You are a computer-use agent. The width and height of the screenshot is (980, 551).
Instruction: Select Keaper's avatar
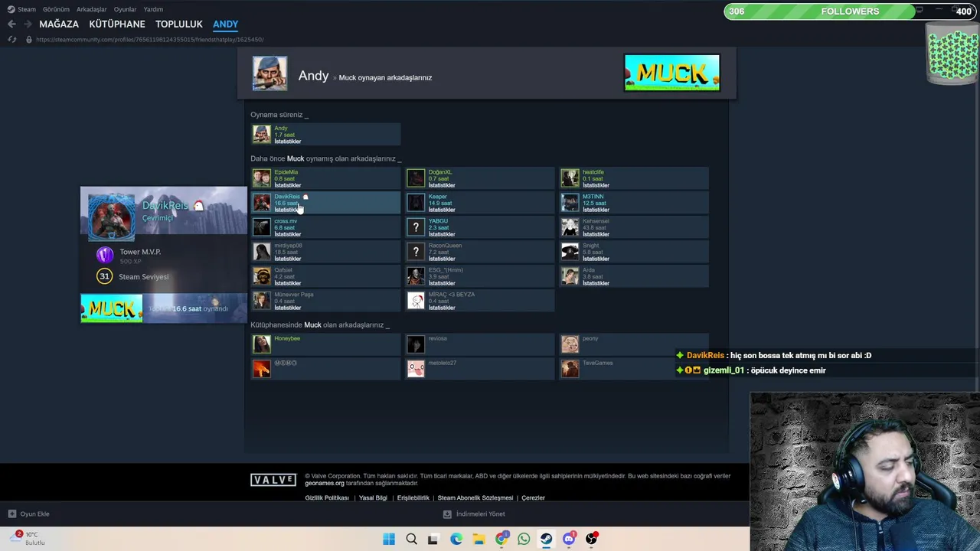click(x=416, y=203)
